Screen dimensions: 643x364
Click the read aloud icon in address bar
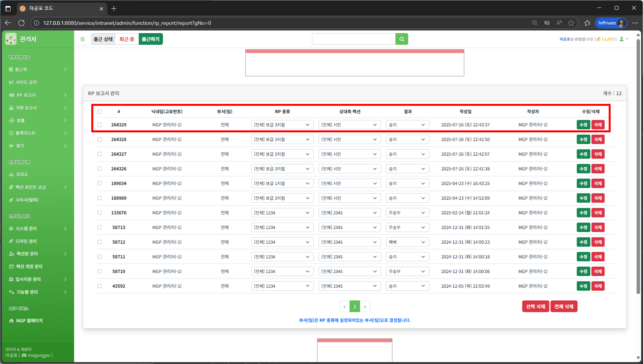[559, 23]
